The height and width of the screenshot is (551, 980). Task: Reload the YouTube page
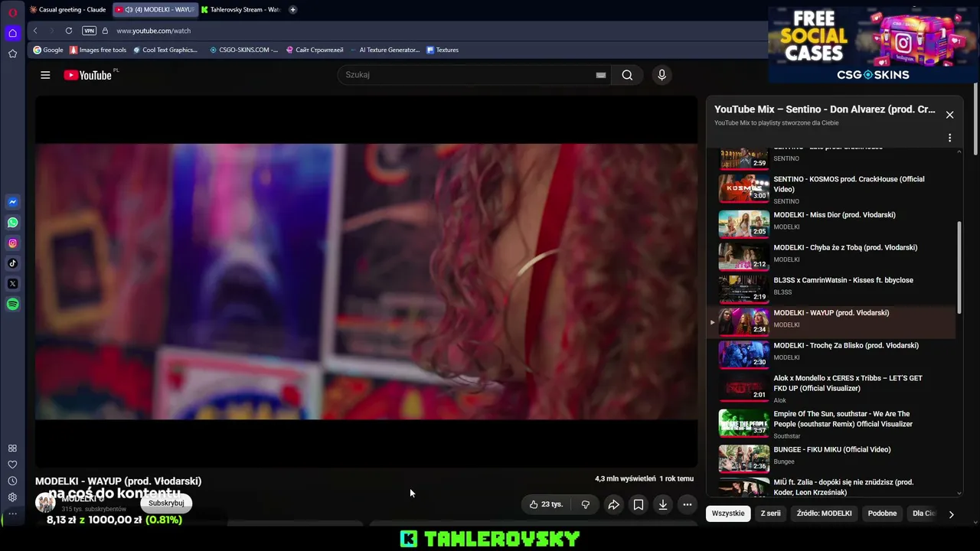[x=69, y=31]
